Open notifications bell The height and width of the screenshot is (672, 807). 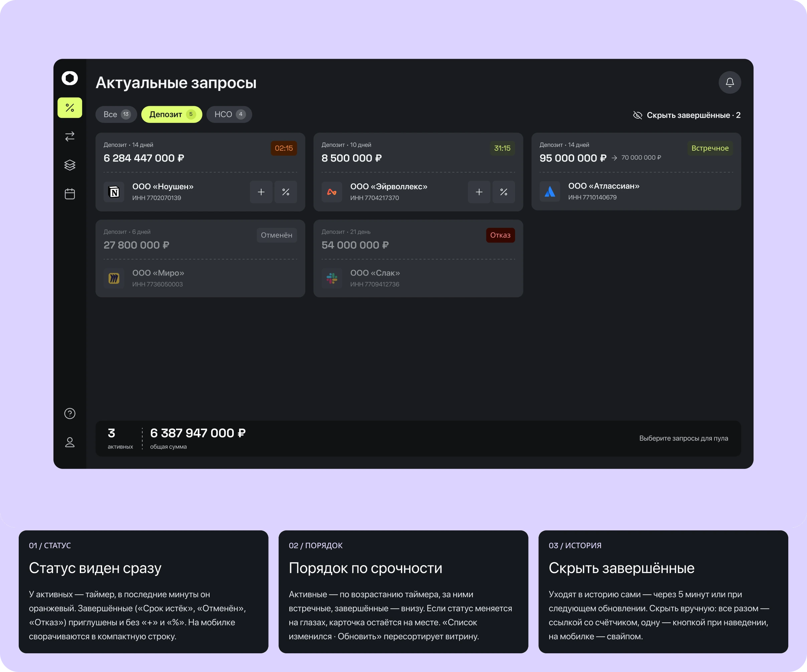(730, 82)
